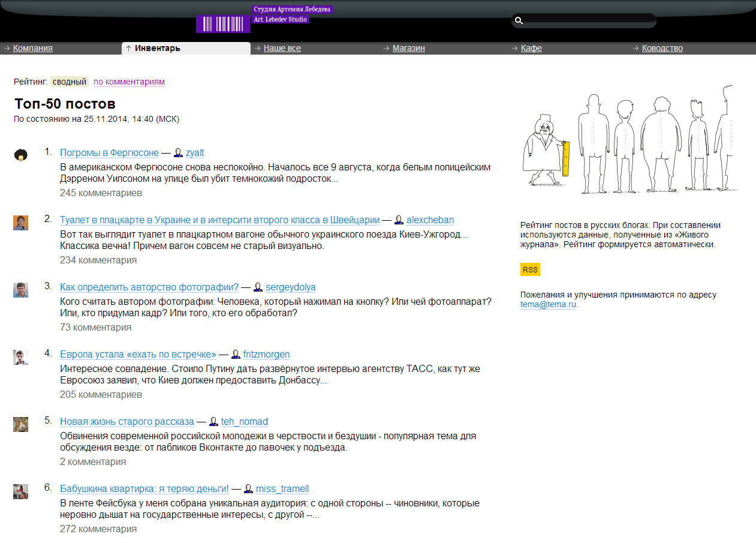Image resolution: width=756 pixels, height=543 pixels.
Task: Open the avatar next to post 2
Action: pyautogui.click(x=21, y=223)
